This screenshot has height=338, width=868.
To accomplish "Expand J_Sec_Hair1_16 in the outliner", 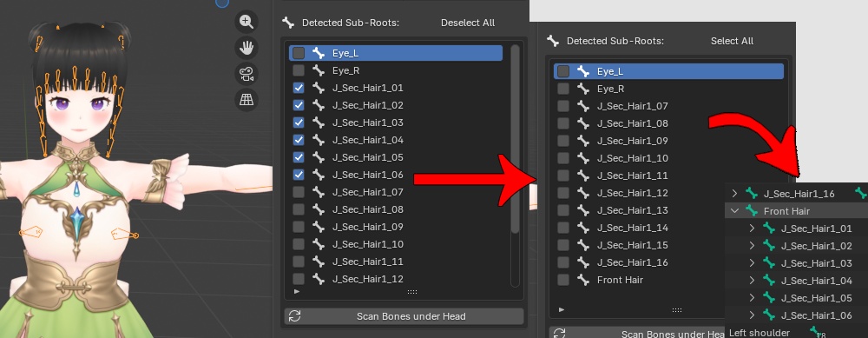I will click(734, 194).
